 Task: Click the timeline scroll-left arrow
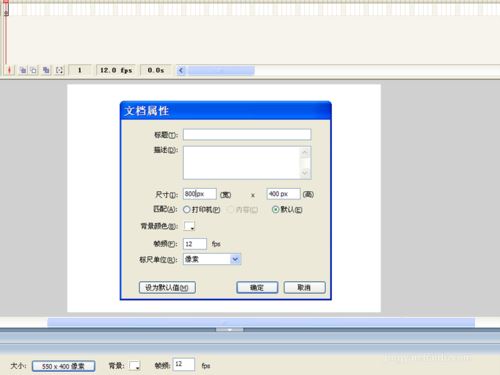[x=181, y=71]
